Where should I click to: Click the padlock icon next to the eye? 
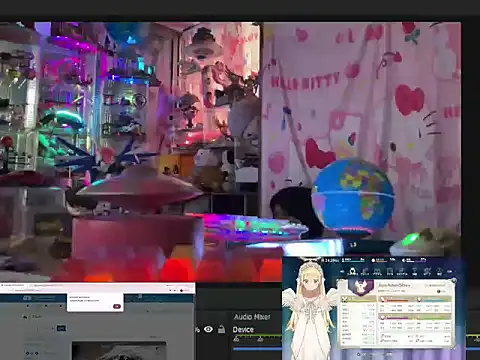tap(221, 329)
